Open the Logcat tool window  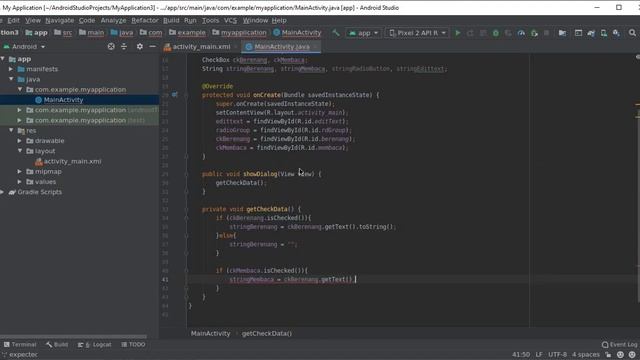point(94,344)
